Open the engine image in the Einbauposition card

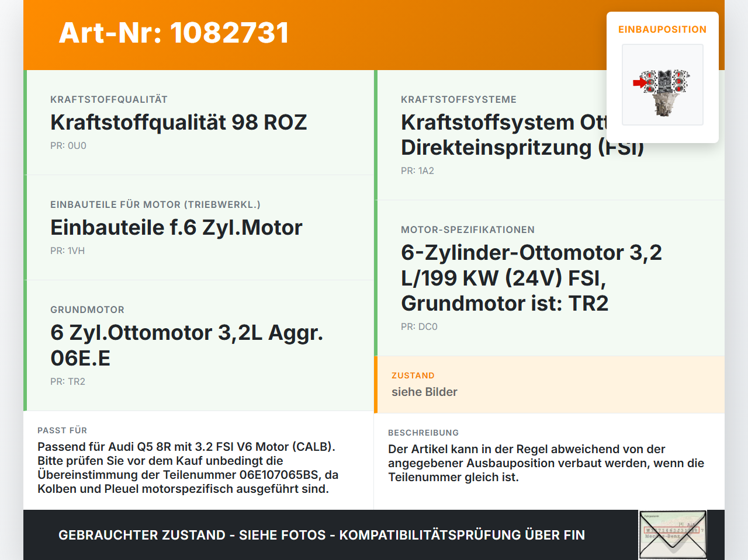click(x=663, y=85)
